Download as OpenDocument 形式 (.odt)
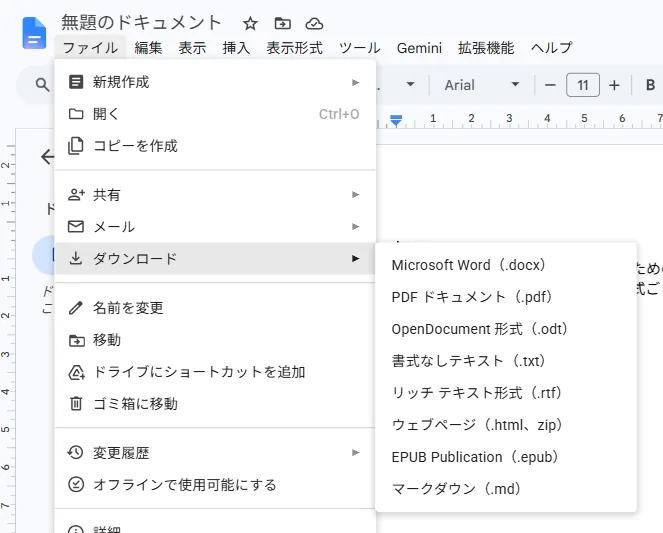663x533 pixels. click(x=506, y=329)
